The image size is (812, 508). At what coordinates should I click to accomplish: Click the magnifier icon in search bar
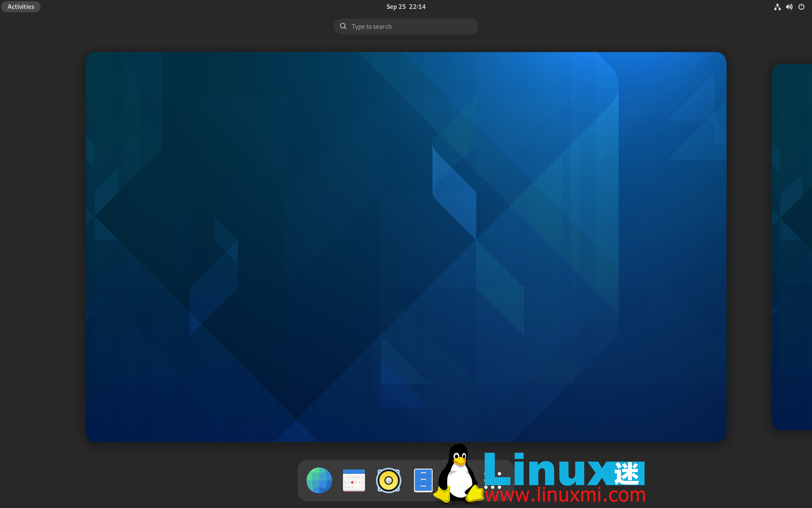tap(343, 26)
